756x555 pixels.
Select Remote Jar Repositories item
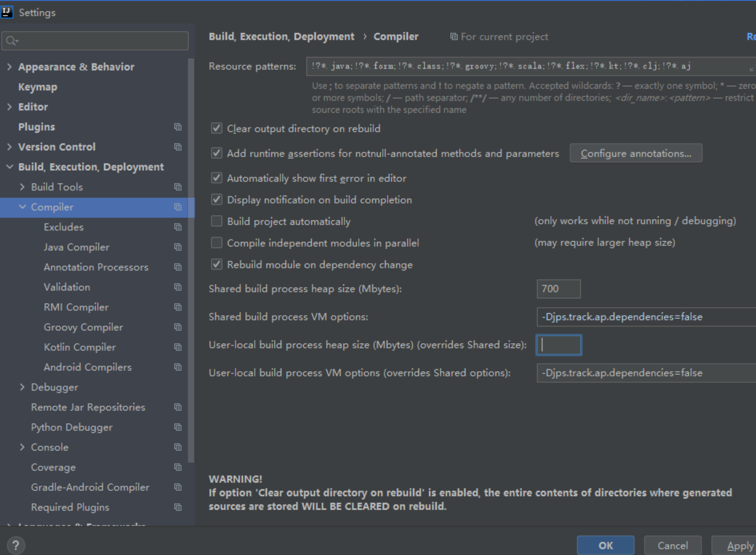[x=88, y=407]
